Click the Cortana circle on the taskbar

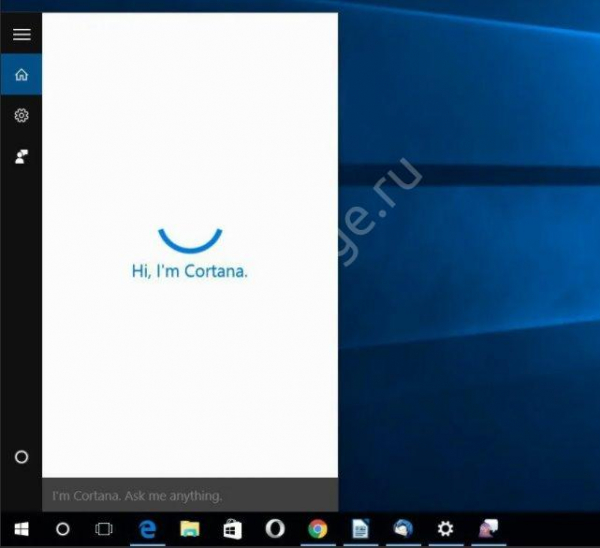click(63, 529)
